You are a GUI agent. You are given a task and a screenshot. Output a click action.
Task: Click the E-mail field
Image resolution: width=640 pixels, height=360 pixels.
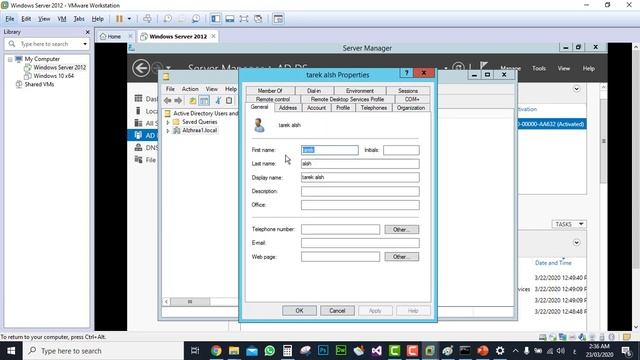pos(360,243)
